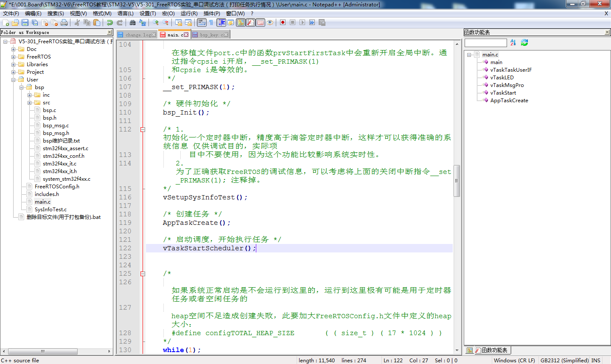Open the 文件(F) menu
Image resolution: width=611 pixels, height=364 pixels.
pos(11,14)
